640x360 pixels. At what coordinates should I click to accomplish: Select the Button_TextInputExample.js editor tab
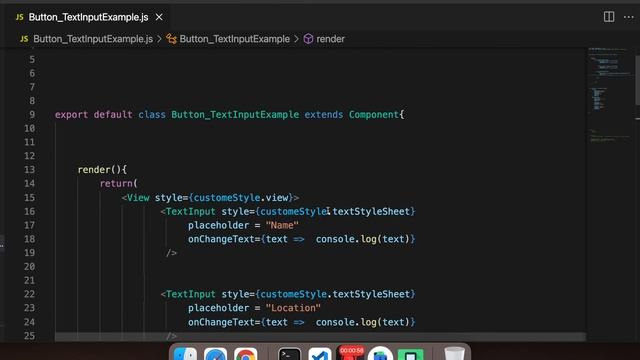(88, 17)
